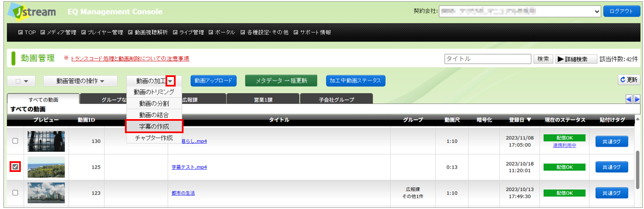
Task: Choose チャプター作成 from the menu
Action: pos(154,138)
